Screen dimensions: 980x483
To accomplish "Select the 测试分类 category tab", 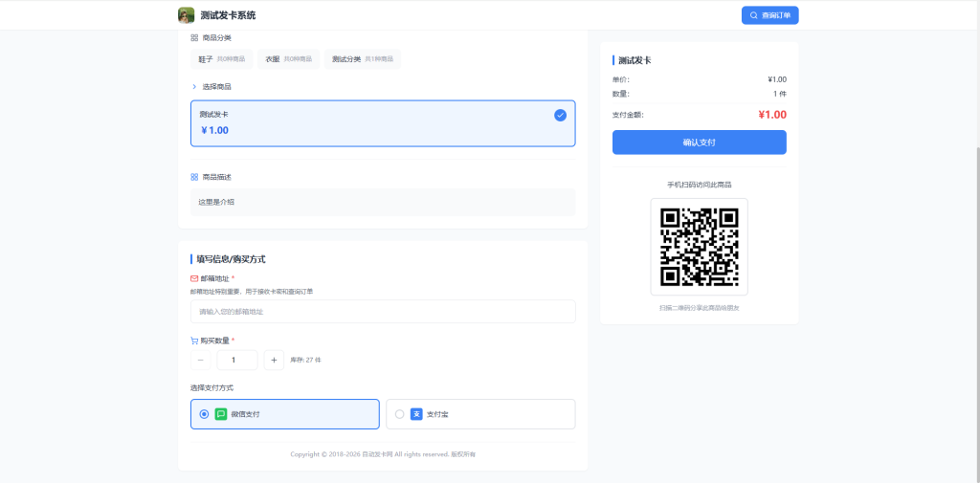I will pyautogui.click(x=363, y=58).
